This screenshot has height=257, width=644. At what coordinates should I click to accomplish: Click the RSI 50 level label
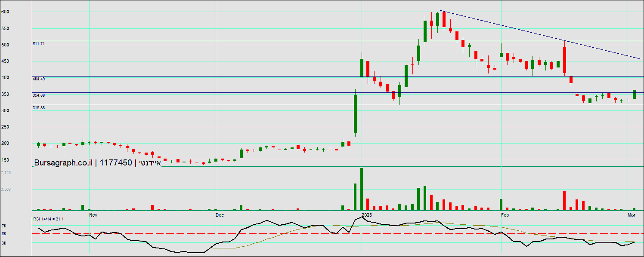(4, 234)
